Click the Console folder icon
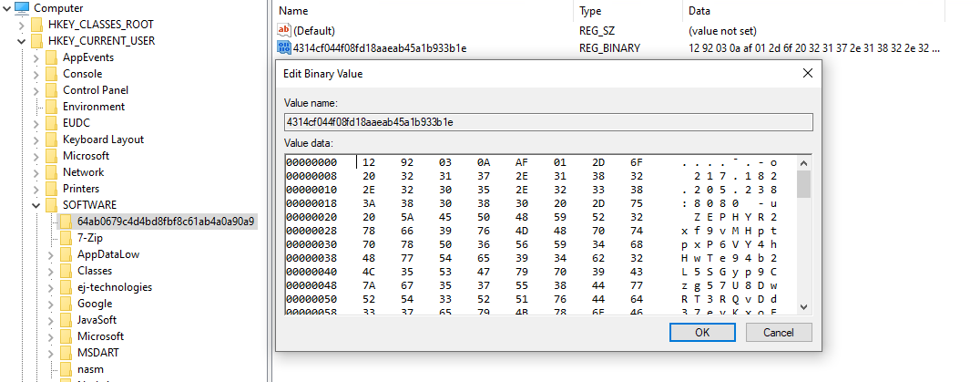 pos(53,74)
